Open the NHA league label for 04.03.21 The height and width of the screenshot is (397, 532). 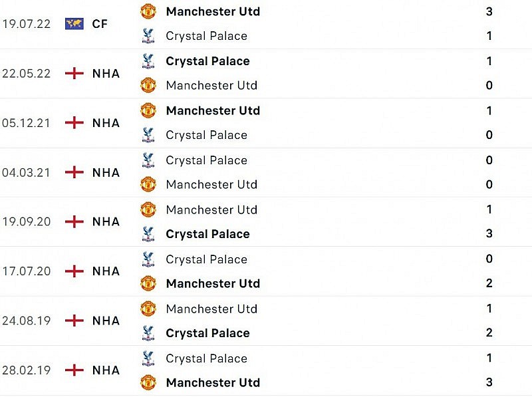tap(106, 172)
